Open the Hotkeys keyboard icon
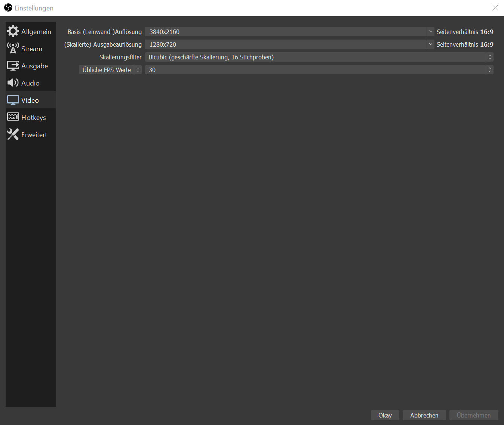Screen dimensions: 504x425 13,117
